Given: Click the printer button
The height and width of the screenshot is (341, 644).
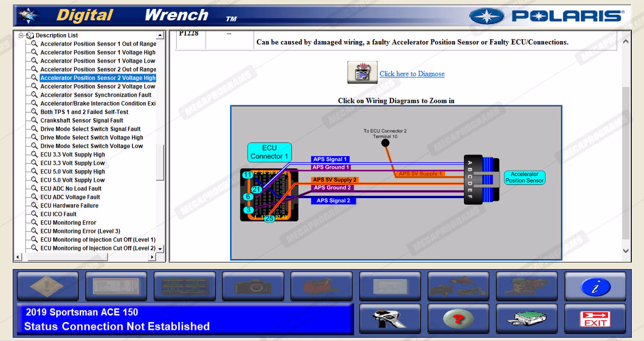Looking at the screenshot, I should click(527, 319).
